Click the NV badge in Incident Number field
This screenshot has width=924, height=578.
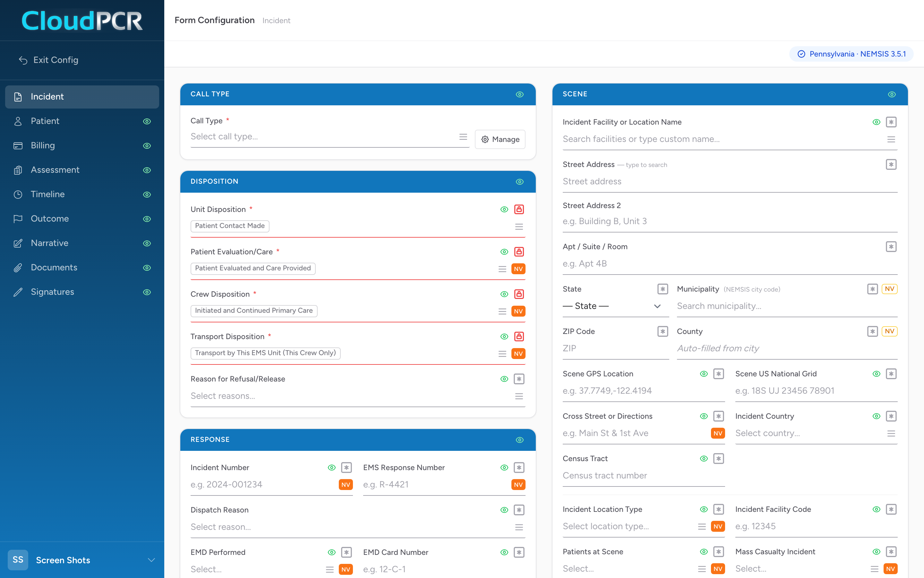(x=346, y=485)
